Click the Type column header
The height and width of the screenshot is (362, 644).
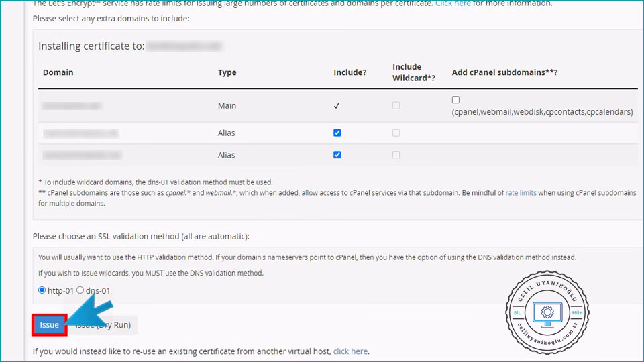(227, 72)
